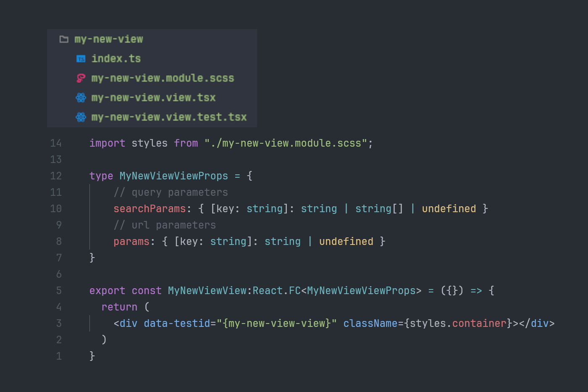Screen dimensions: 588x392
Task: Open the my-new-view.view.test.tsx file name
Action: click(169, 117)
